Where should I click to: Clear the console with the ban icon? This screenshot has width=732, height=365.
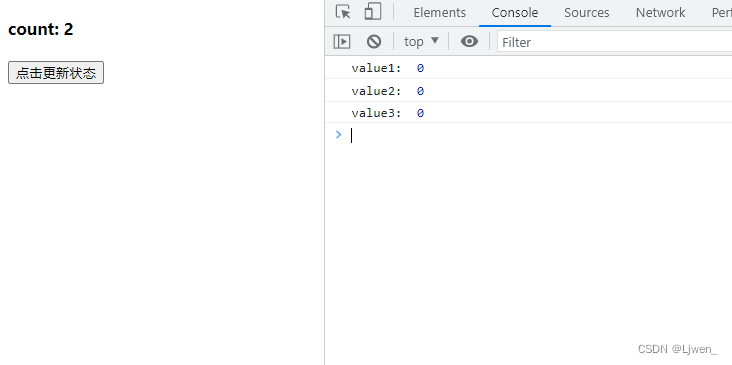point(373,42)
